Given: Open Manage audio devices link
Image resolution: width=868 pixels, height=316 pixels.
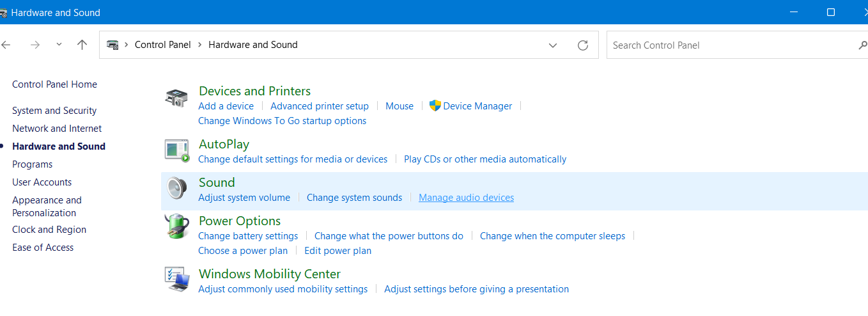Looking at the screenshot, I should point(466,198).
